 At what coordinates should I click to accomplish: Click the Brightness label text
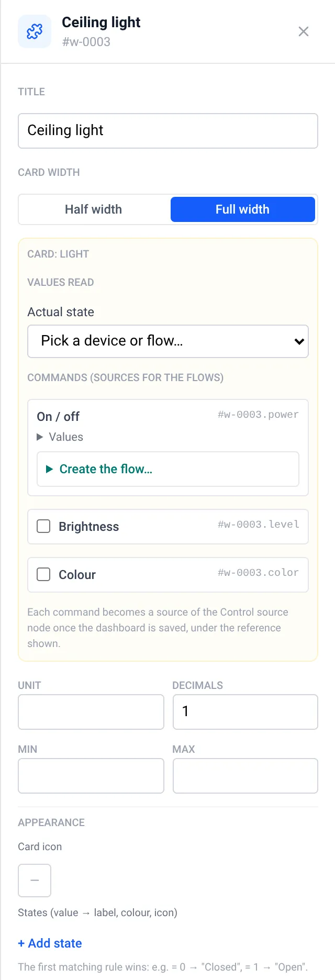89,527
